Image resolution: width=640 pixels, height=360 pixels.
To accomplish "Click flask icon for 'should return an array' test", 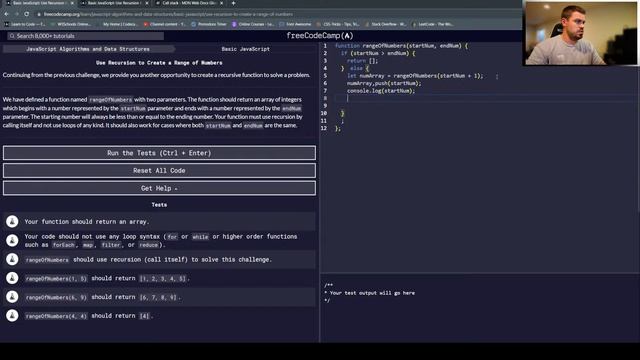I will 12,222.
